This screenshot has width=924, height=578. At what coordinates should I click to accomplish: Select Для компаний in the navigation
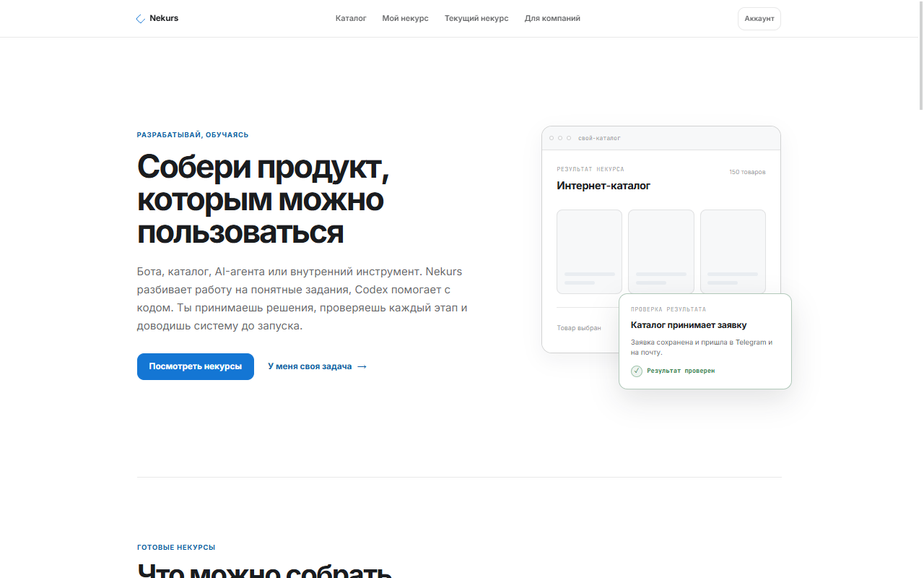tap(552, 19)
